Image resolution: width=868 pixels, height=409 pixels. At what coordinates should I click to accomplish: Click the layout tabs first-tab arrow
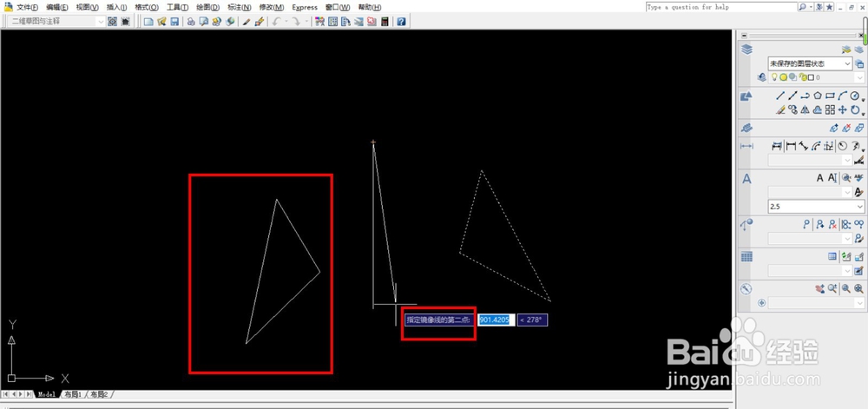coord(5,394)
